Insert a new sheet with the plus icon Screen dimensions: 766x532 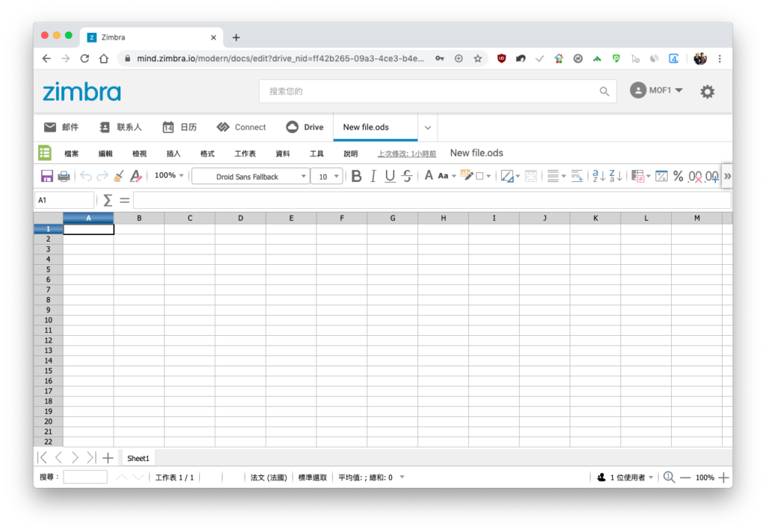tap(108, 458)
